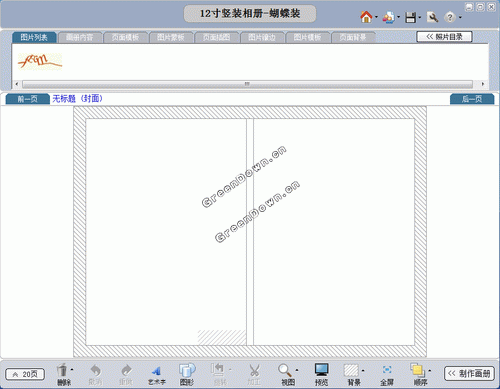
Task: Expand the dropdown arrow beside delete icon
Action: pos(72,369)
